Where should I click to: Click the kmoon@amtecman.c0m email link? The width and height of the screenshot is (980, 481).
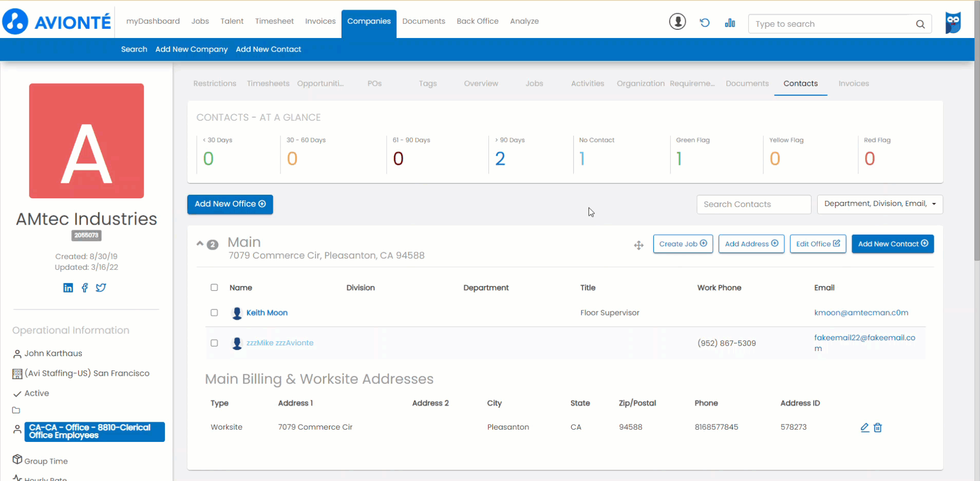tap(861, 312)
